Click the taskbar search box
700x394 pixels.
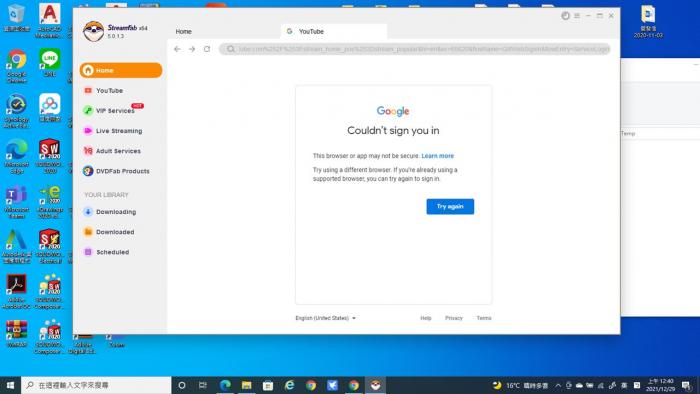pyautogui.click(x=96, y=385)
